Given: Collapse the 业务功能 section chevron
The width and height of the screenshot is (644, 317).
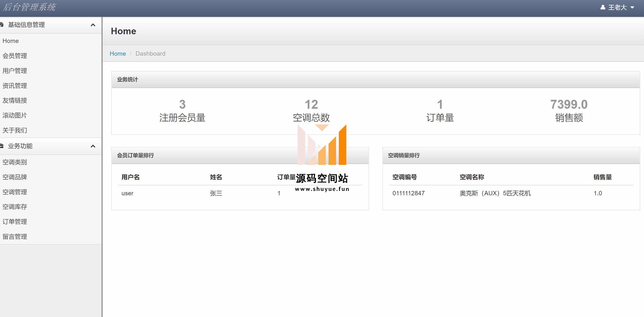Looking at the screenshot, I should pyautogui.click(x=93, y=146).
